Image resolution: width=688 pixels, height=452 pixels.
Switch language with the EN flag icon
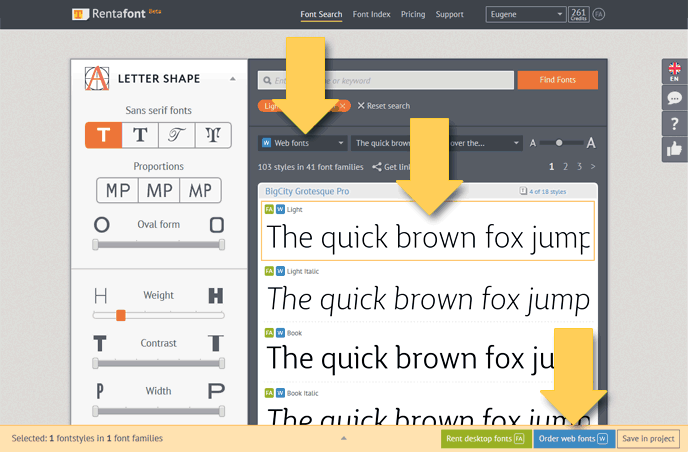674,72
